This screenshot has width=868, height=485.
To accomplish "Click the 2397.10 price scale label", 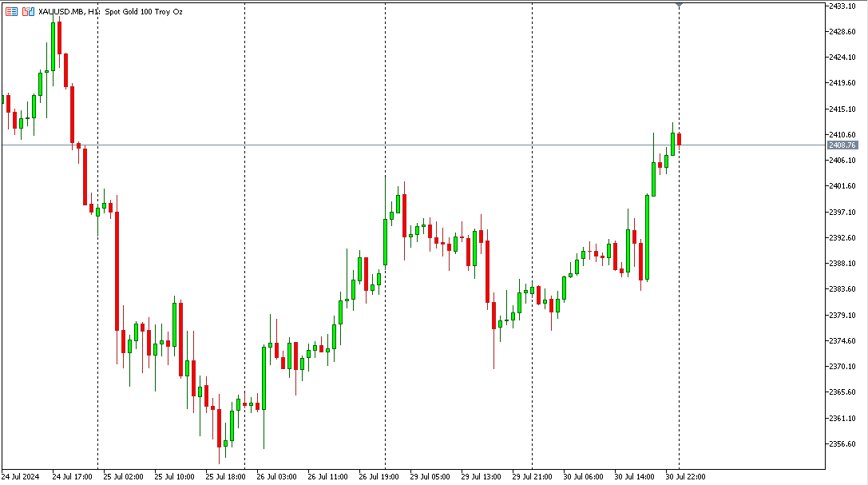I will (x=842, y=212).
